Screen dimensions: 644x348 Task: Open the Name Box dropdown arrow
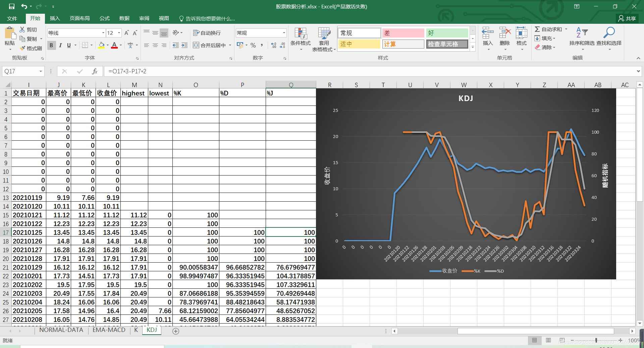point(41,71)
